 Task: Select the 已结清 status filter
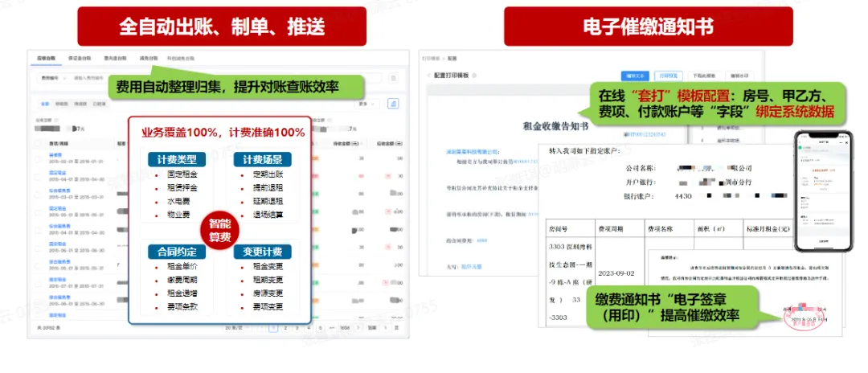point(100,104)
